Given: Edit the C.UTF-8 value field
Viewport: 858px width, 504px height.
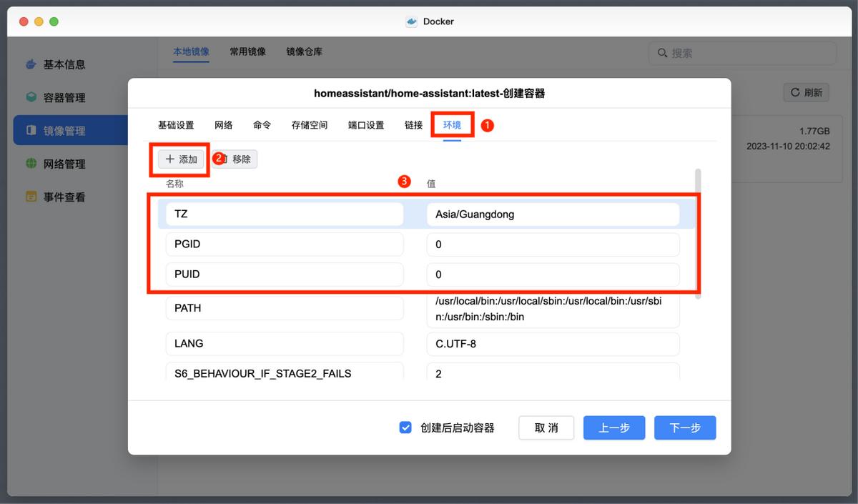Looking at the screenshot, I should pyautogui.click(x=553, y=344).
